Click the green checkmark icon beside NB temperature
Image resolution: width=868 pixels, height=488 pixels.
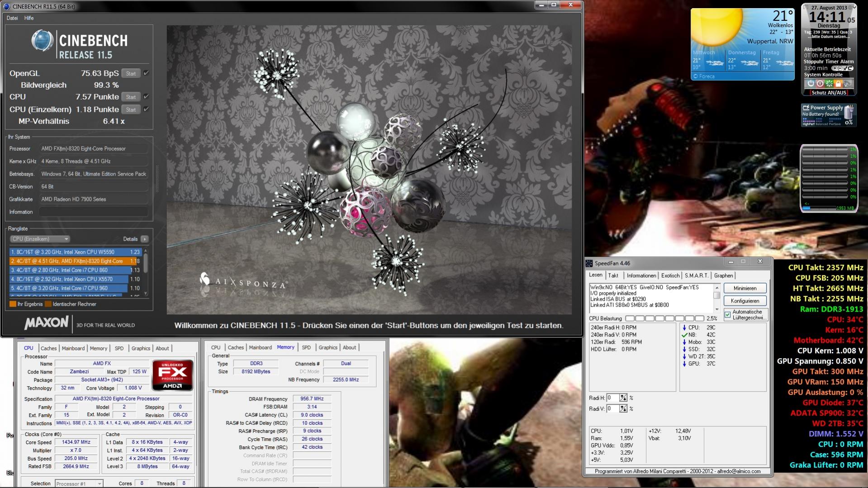coord(684,335)
